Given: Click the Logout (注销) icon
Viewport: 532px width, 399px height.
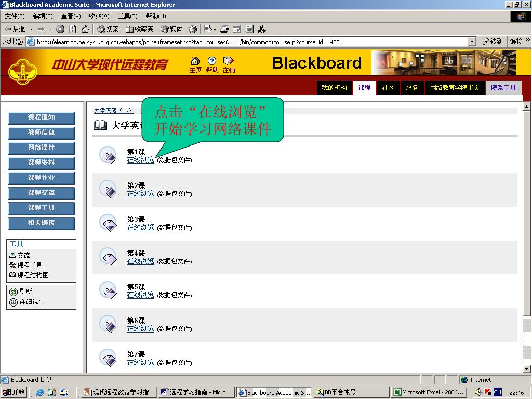Looking at the screenshot, I should point(229,65).
